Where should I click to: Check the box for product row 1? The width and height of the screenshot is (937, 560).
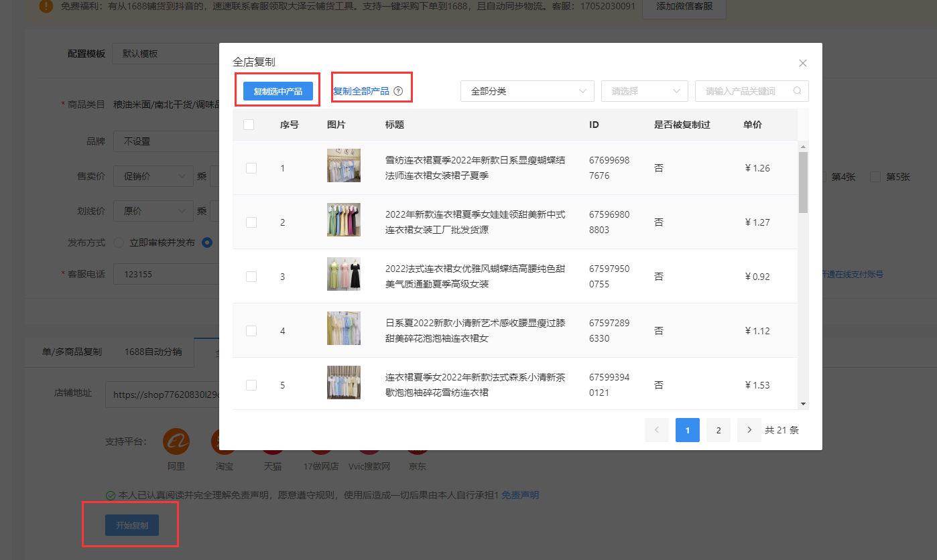point(251,168)
